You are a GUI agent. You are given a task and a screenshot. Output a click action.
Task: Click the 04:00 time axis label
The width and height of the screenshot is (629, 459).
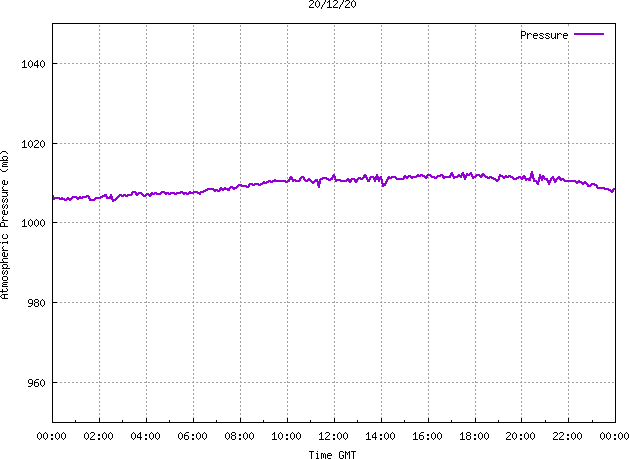click(x=146, y=436)
